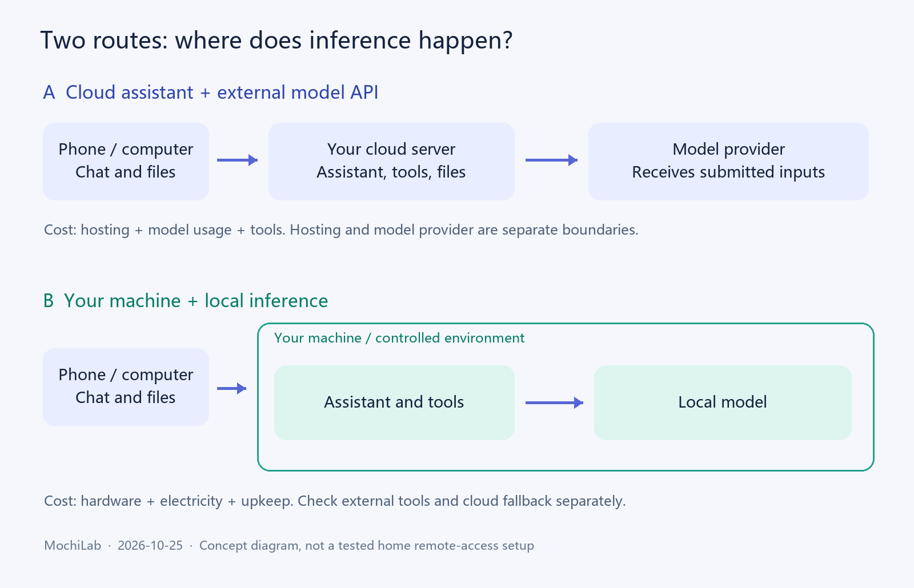Image resolution: width=914 pixels, height=588 pixels.
Task: Click label "Your machine / controlled environment"
Action: pyautogui.click(x=399, y=338)
